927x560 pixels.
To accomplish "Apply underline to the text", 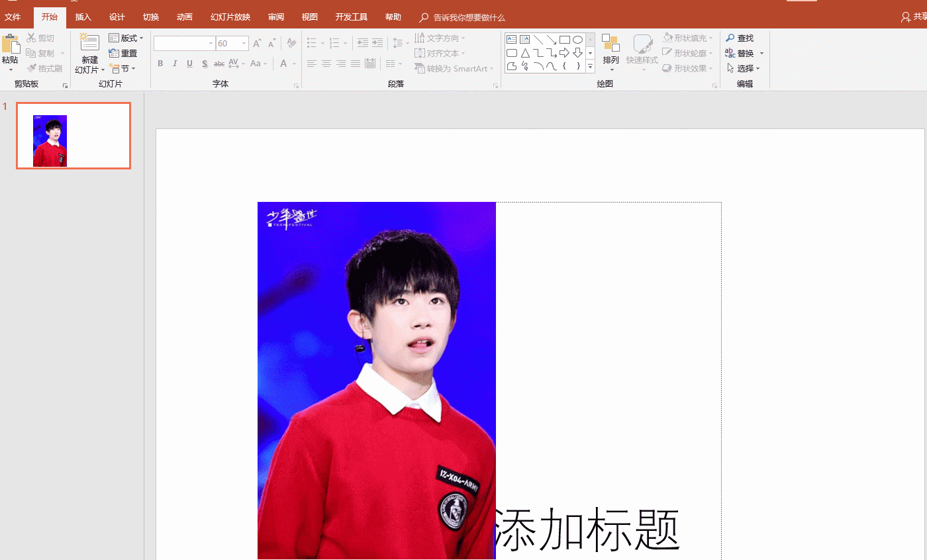I will (189, 64).
